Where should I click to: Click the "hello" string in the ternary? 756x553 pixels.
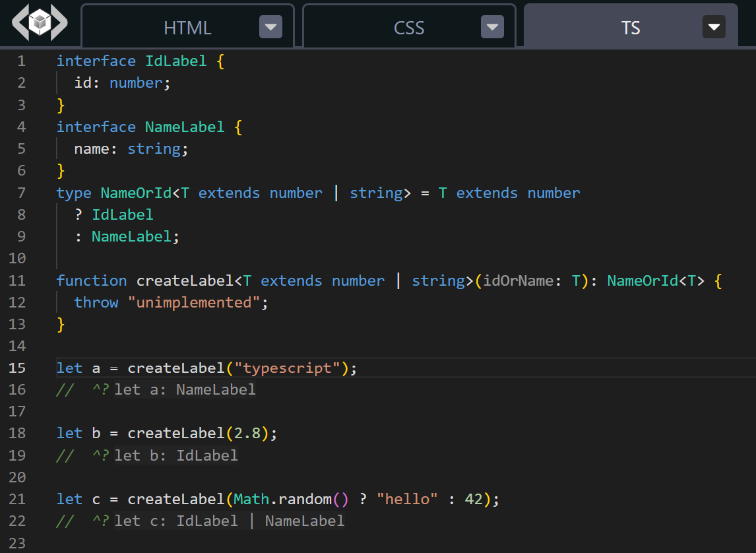point(407,499)
